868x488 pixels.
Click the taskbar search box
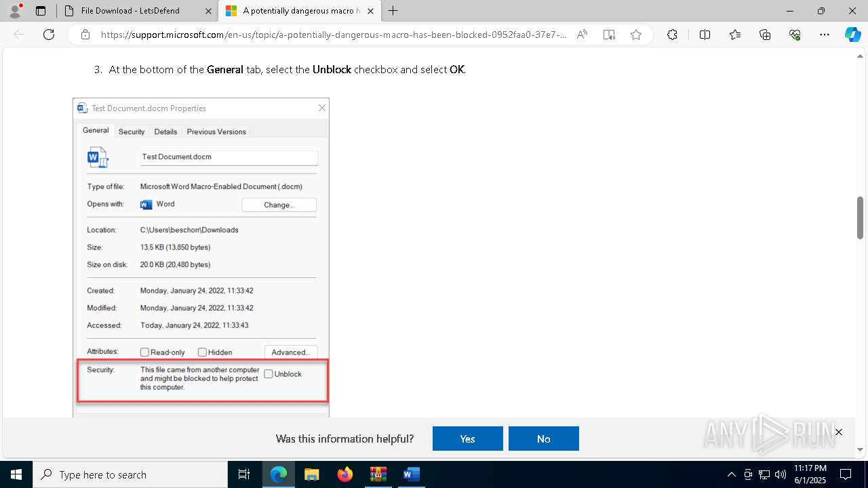coord(130,474)
